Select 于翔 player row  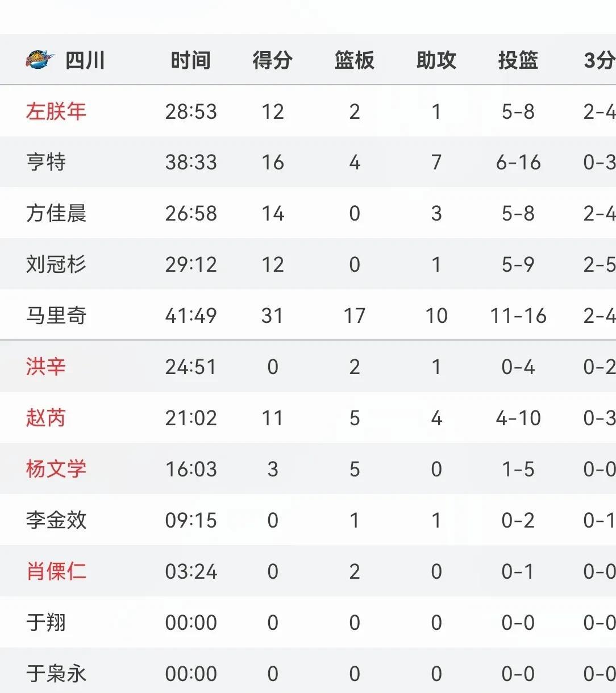pyautogui.click(x=308, y=622)
